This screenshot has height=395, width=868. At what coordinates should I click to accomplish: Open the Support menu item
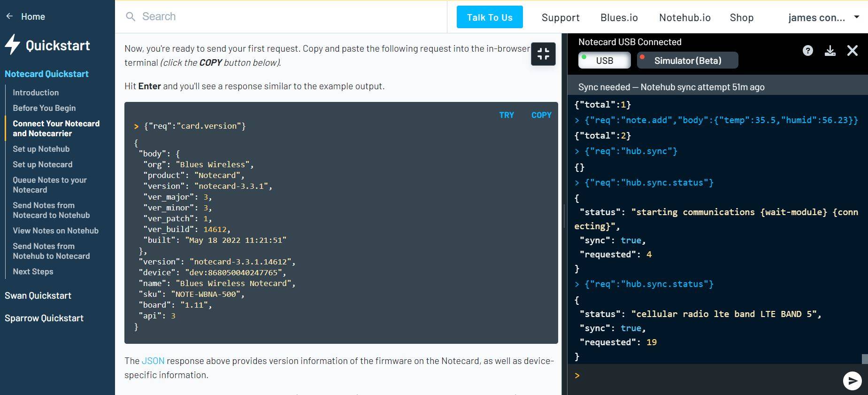pos(560,17)
